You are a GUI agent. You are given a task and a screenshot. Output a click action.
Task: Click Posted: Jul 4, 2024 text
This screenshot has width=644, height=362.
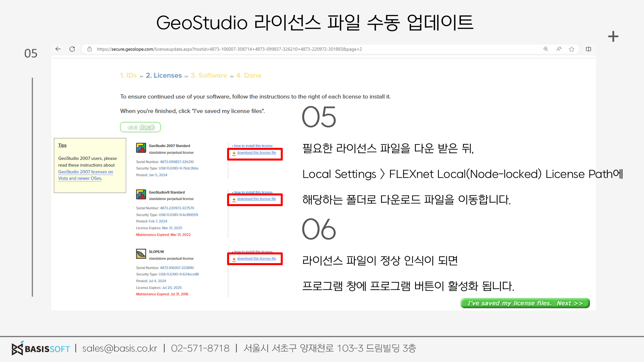[151, 281]
